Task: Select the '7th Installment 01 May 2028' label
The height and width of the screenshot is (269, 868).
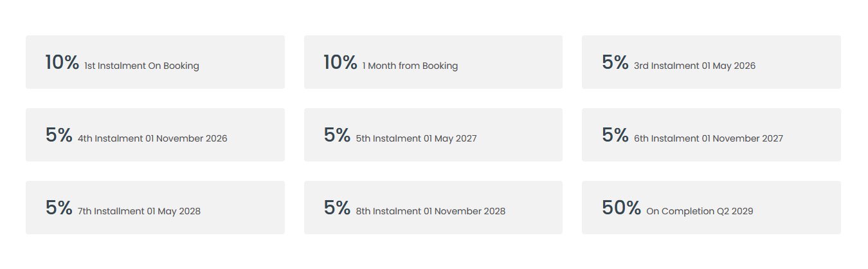Action: coord(139,211)
